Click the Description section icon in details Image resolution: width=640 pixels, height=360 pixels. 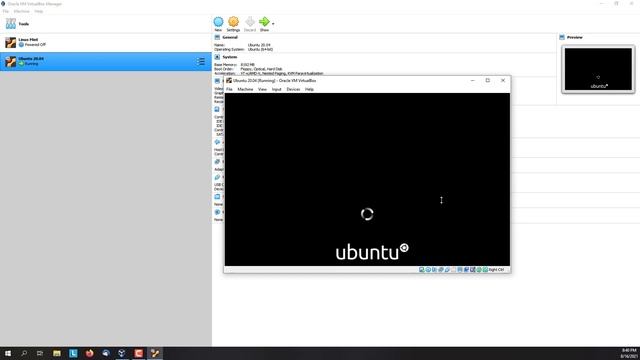217,212
